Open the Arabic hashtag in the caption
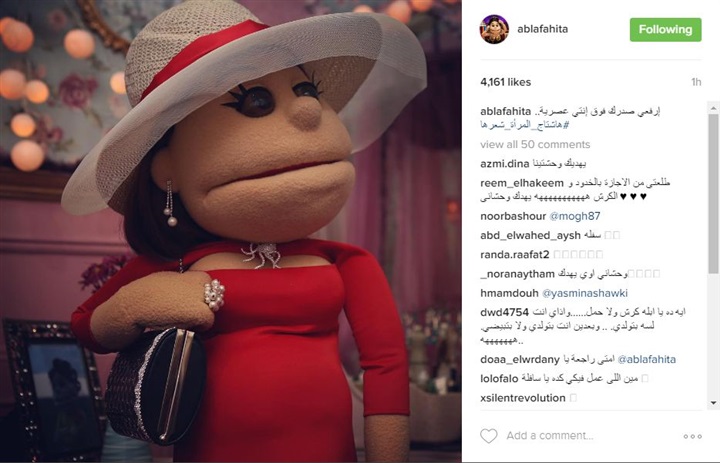Screen dimensions: 720x463 [x=525, y=124]
